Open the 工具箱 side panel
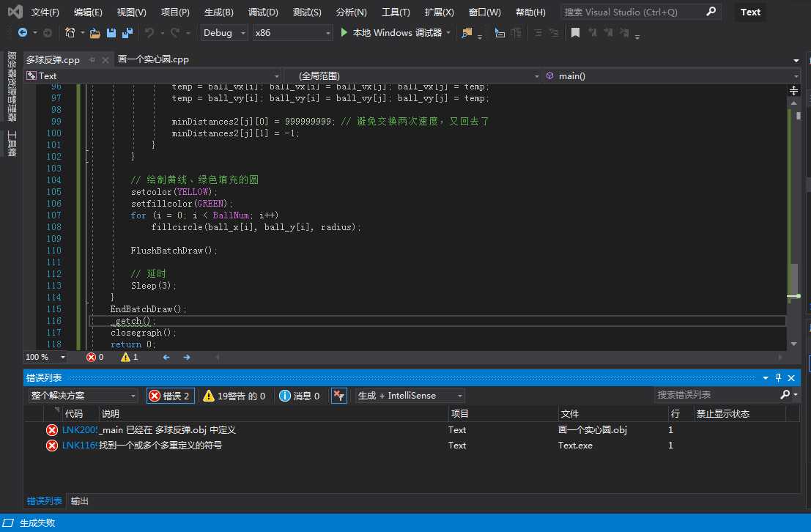The width and height of the screenshot is (811, 532). coord(12,144)
